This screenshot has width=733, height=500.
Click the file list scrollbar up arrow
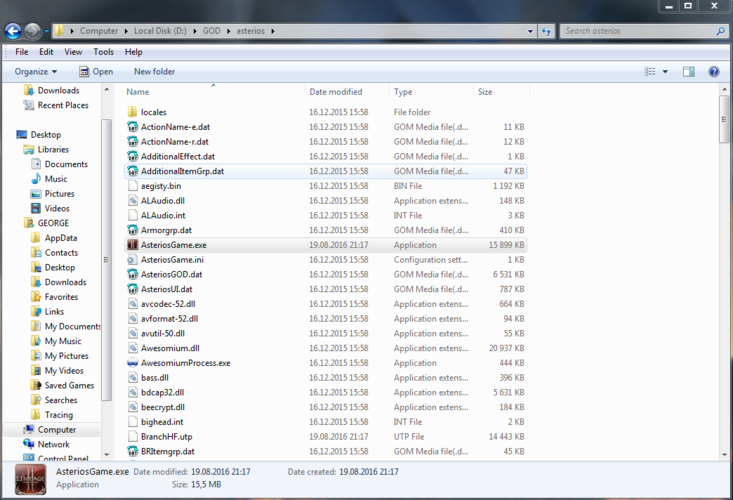[724, 89]
